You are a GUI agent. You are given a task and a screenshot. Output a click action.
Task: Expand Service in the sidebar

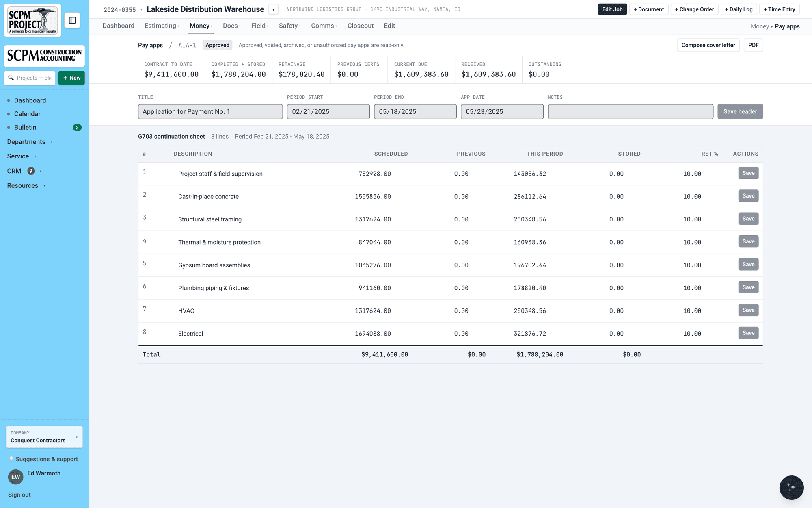(22, 156)
